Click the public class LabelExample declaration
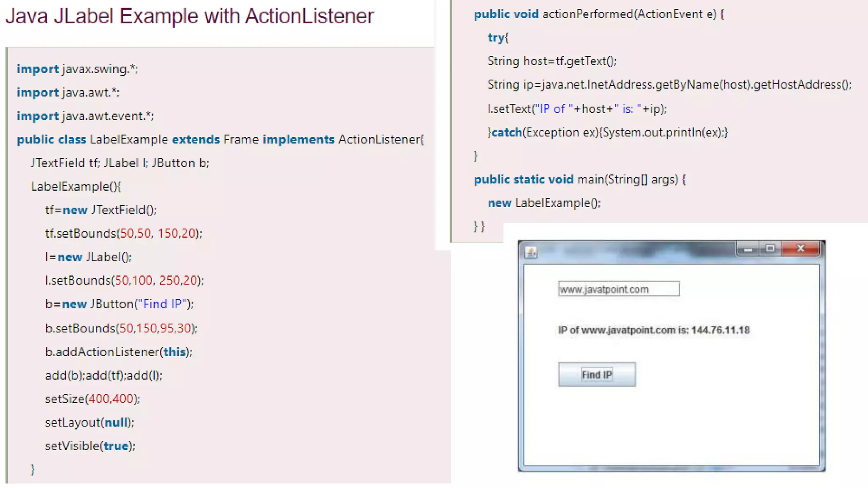Viewport: 868px width, 488px height. click(x=220, y=139)
